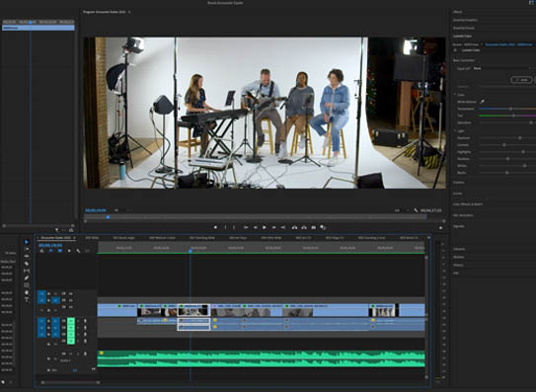
Task: Hide video track V3 output eye
Action: coord(71,293)
